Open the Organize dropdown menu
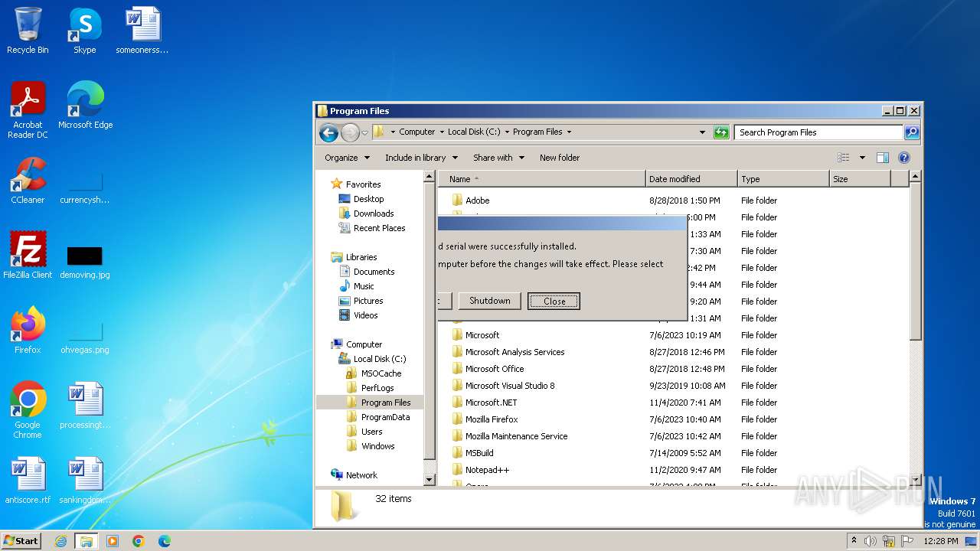The image size is (980, 551). [347, 158]
